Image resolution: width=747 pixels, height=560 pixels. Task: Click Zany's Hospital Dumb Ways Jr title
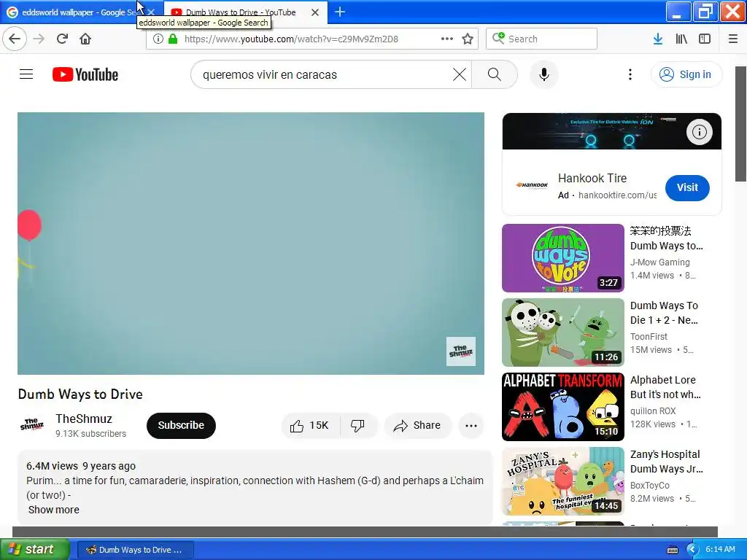[x=667, y=462]
